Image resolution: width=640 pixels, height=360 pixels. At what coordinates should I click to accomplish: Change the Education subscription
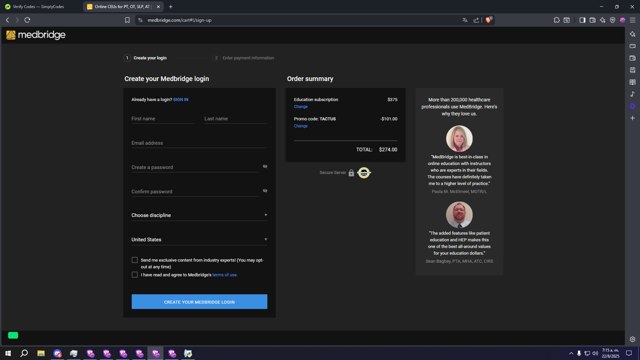click(x=301, y=107)
